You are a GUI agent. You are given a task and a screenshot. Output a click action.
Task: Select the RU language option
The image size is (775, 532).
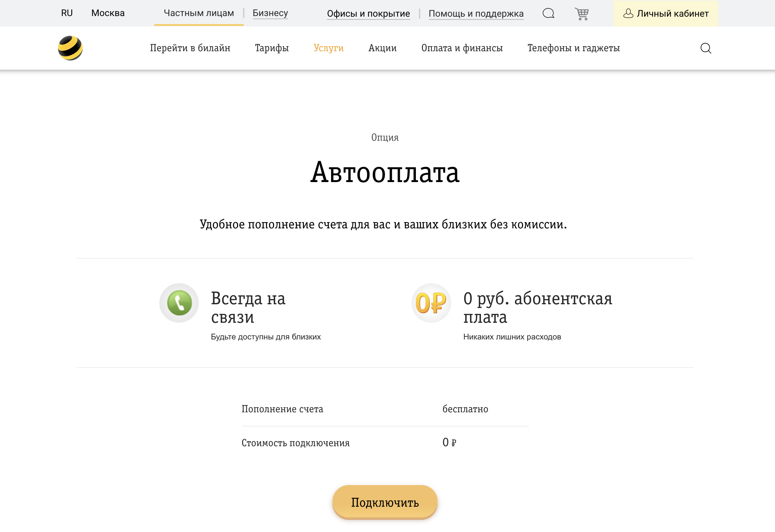[x=67, y=13]
